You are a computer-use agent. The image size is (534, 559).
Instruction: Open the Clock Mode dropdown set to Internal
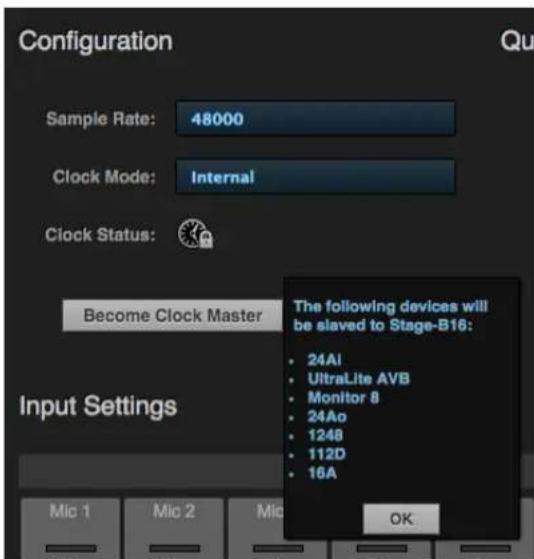[x=315, y=177]
